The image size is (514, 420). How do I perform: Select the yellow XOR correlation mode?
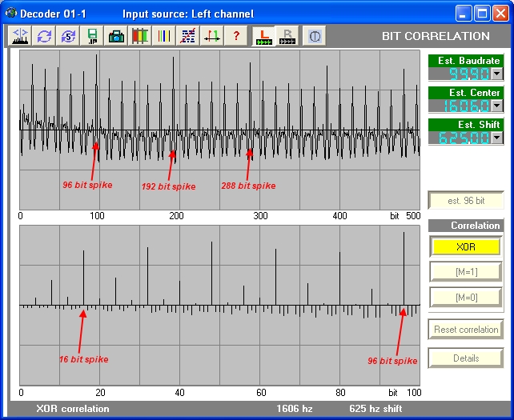(465, 246)
